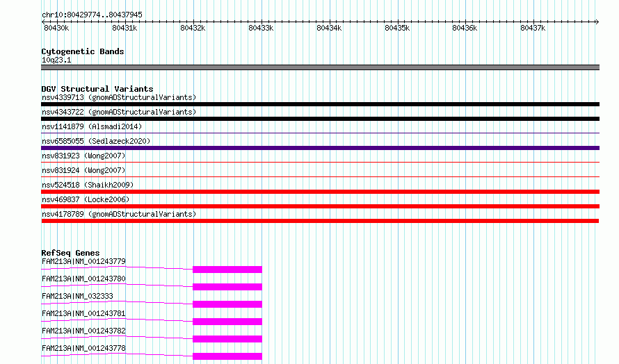Click the chr10:80429774..80437945 coordinate label
This screenshot has width=619, height=364.
[x=92, y=15]
